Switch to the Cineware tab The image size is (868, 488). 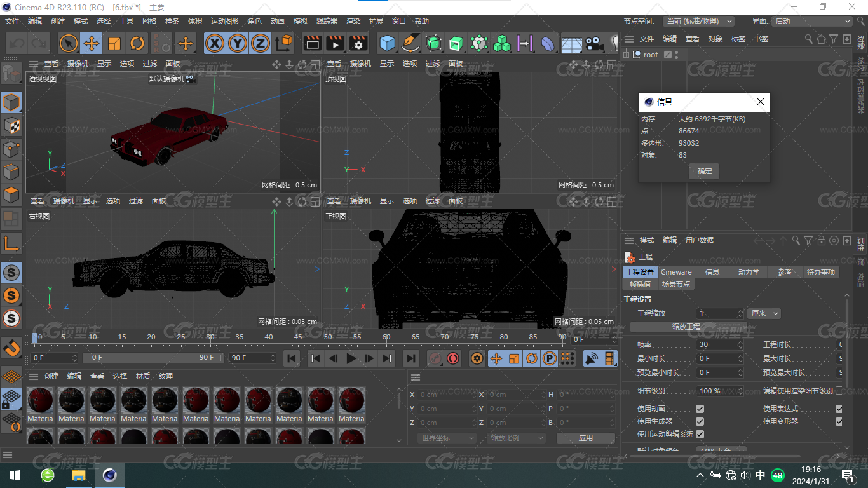tap(676, 272)
